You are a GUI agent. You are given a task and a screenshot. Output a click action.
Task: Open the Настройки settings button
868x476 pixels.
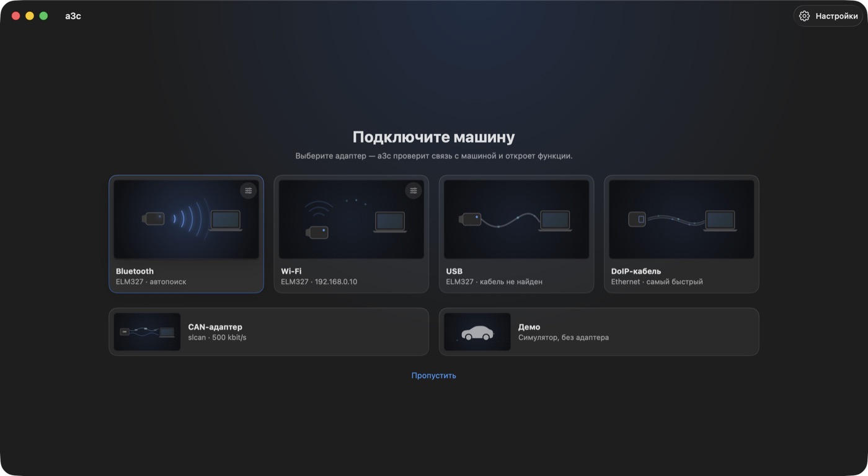tap(828, 16)
